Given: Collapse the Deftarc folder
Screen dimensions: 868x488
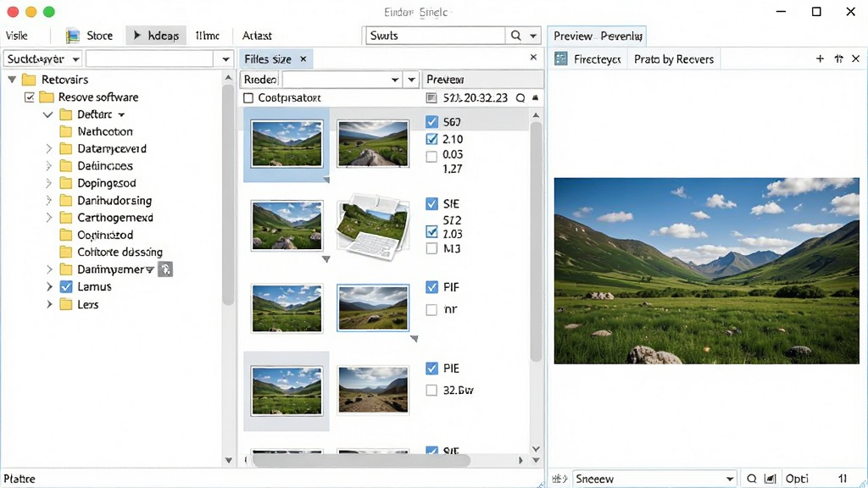Looking at the screenshot, I should pyautogui.click(x=48, y=114).
